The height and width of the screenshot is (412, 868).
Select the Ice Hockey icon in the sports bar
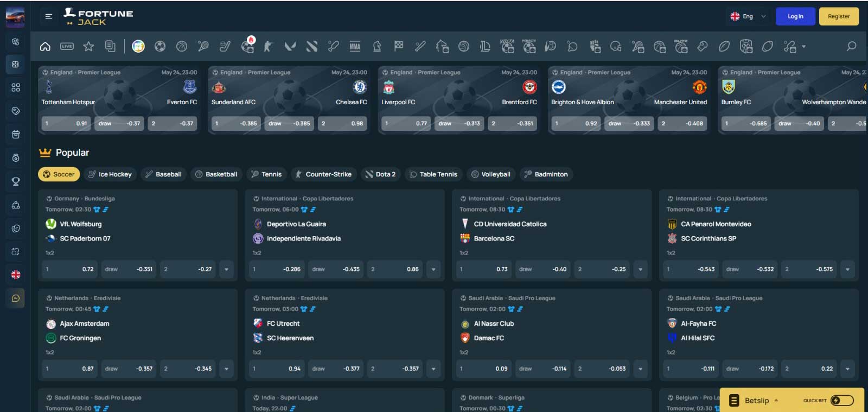pyautogui.click(x=225, y=47)
